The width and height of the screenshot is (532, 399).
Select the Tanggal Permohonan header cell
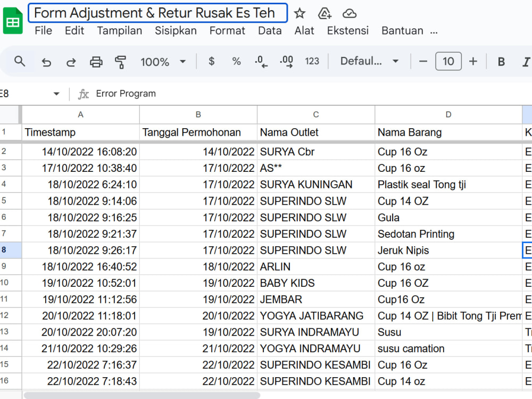click(198, 132)
